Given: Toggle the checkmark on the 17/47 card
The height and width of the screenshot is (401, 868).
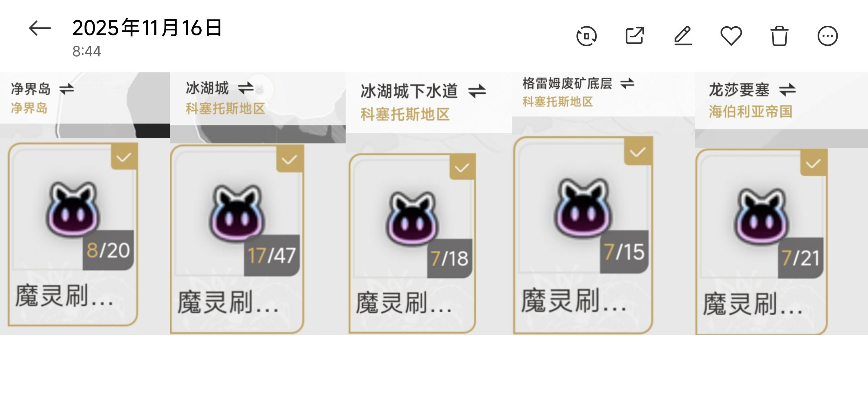Looking at the screenshot, I should 289,159.
